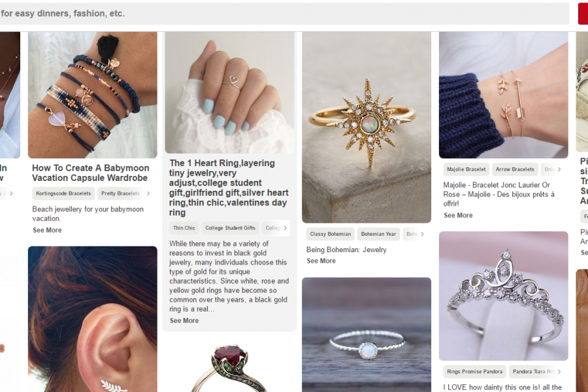Expand tag chevron beside College Student Gifts
Screen dimensions: 588x392
click(285, 228)
